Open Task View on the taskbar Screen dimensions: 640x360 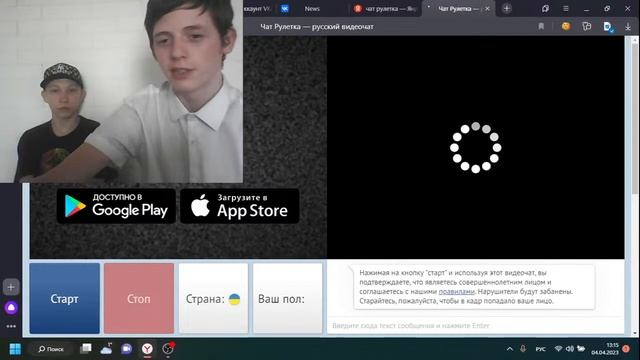click(x=86, y=349)
